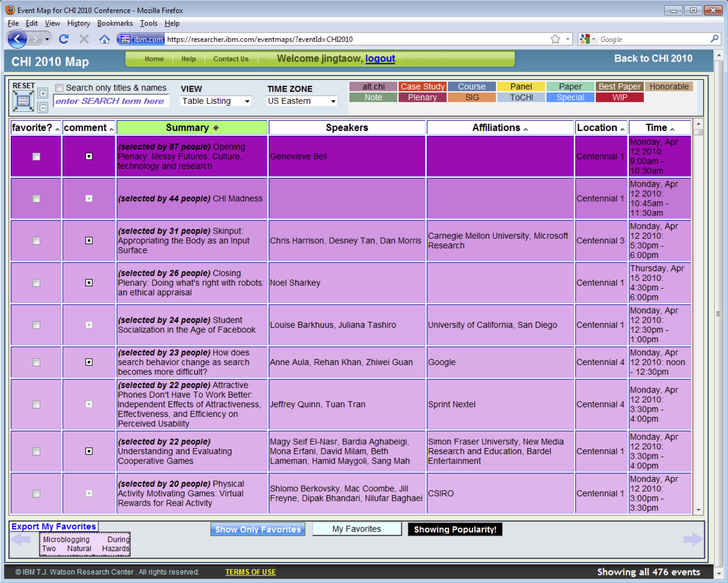Open the VIEW Table Listing dropdown

coord(216,101)
